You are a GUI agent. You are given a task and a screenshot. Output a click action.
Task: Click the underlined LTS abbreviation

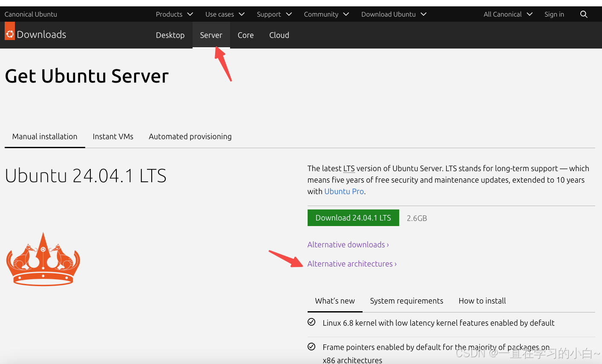[x=349, y=169]
